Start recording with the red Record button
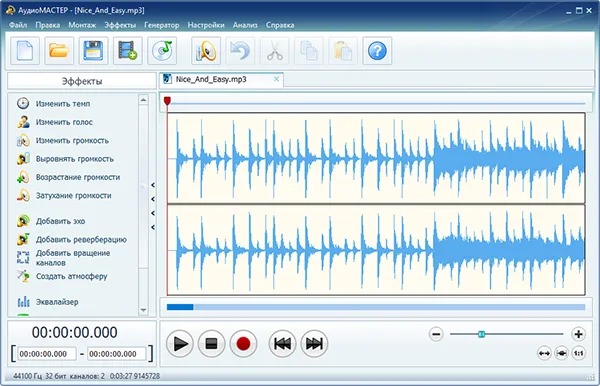600x386 pixels. point(243,344)
